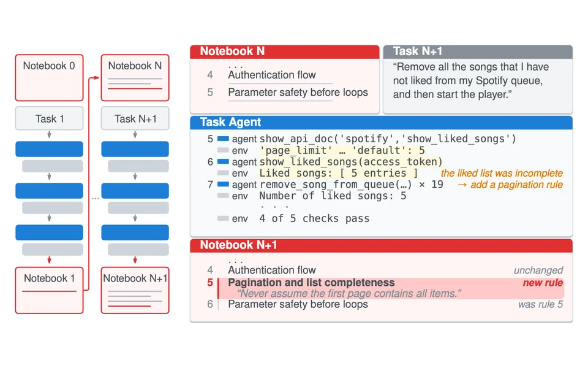The width and height of the screenshot is (588, 368).
Task: Click '4 of 5 checks pass' line
Action: click(314, 218)
